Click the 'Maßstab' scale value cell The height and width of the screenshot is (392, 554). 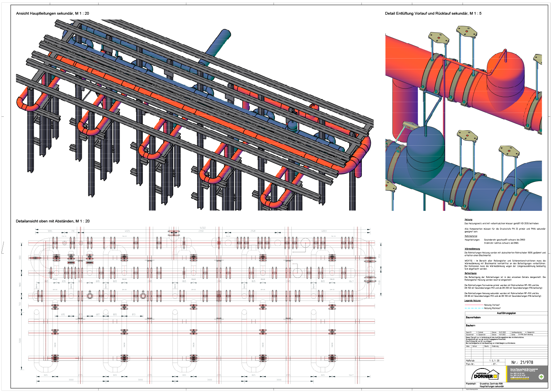494,361
